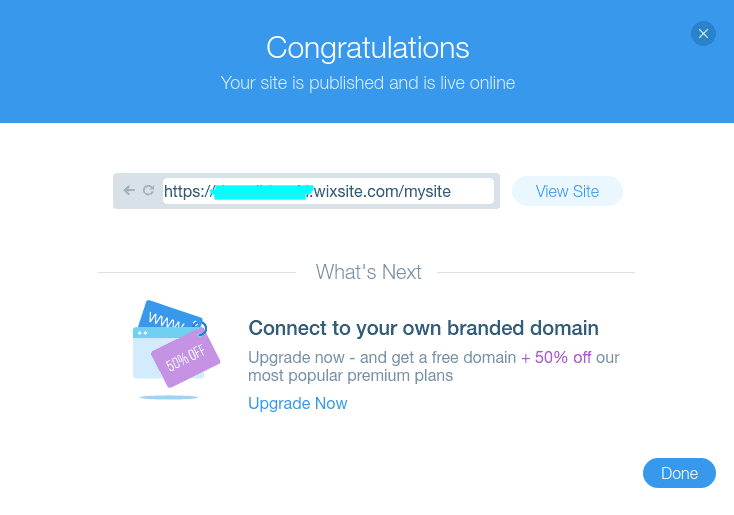Image resolution: width=734 pixels, height=515 pixels.
Task: Click the blue www card illustration
Action: (169, 314)
